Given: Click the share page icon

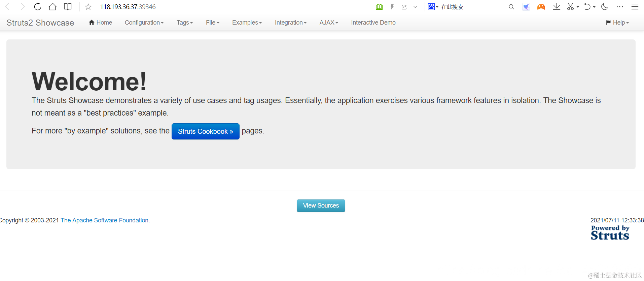Looking at the screenshot, I should pos(404,7).
